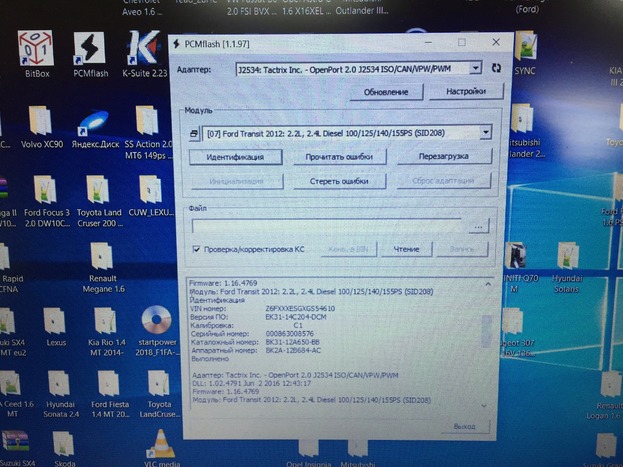Open the K-Suite 2.23 desktop icon

coord(143,48)
